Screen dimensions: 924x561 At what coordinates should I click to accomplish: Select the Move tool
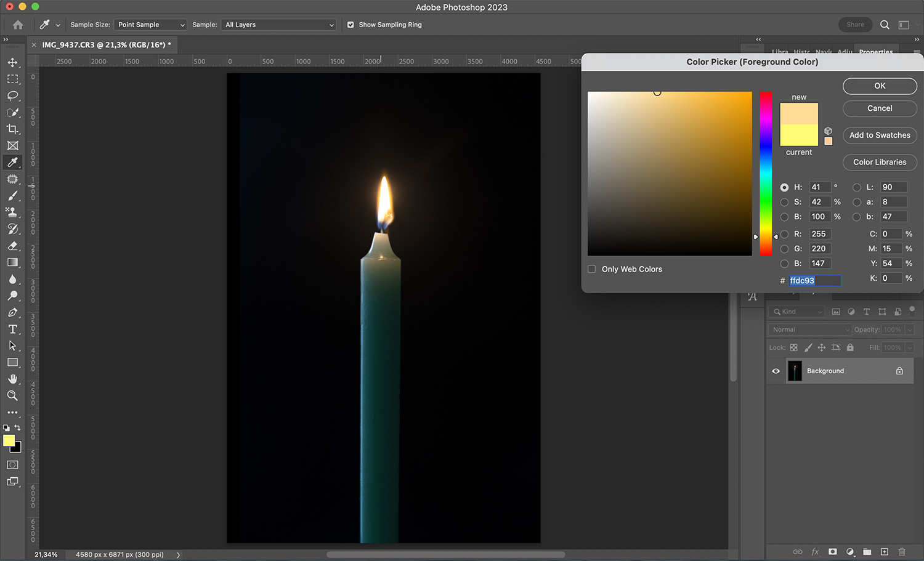[12, 63]
